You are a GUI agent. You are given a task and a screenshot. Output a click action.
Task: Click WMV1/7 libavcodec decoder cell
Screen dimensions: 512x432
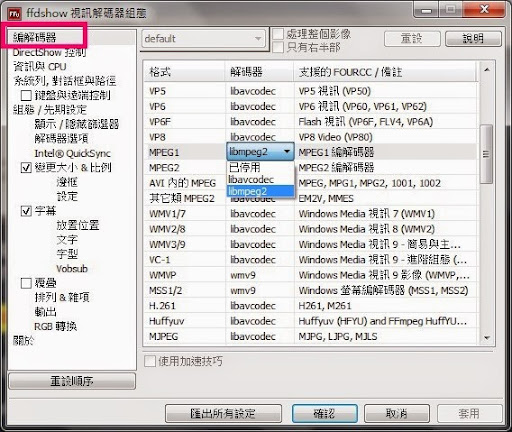[x=259, y=214]
